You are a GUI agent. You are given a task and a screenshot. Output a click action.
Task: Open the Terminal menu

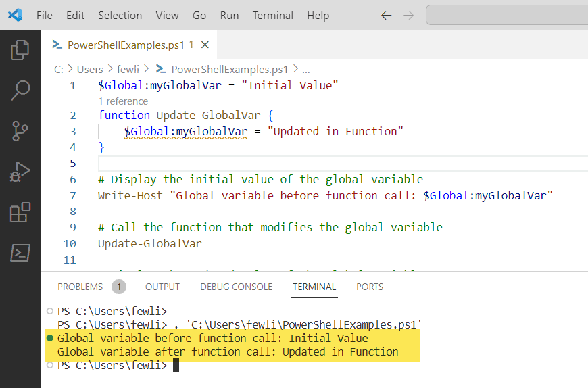(273, 16)
